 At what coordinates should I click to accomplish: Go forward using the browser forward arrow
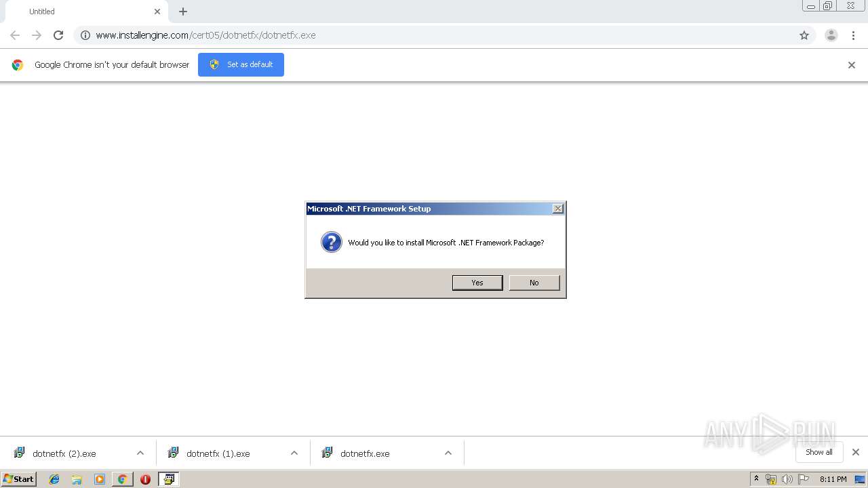[37, 35]
